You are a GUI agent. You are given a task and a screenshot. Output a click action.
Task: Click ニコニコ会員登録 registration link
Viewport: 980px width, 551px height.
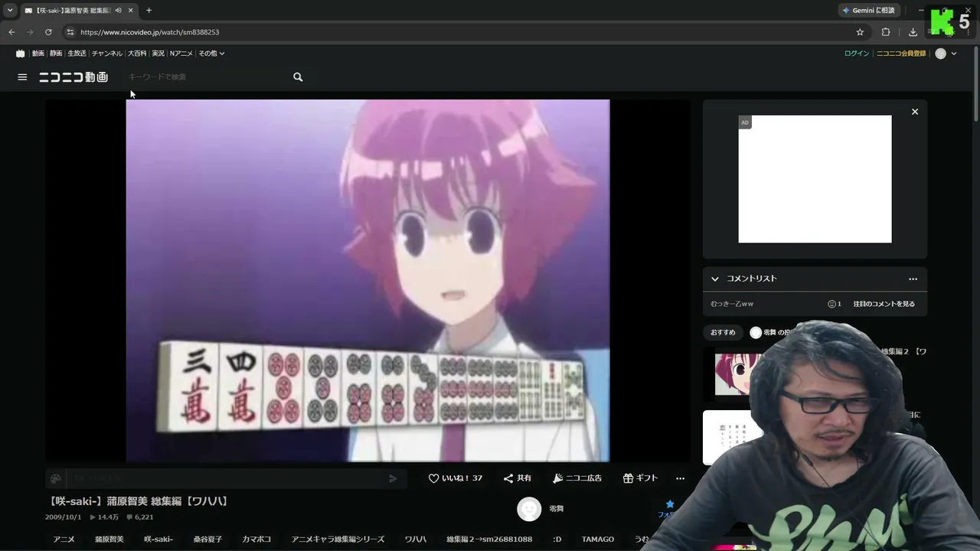click(x=901, y=54)
